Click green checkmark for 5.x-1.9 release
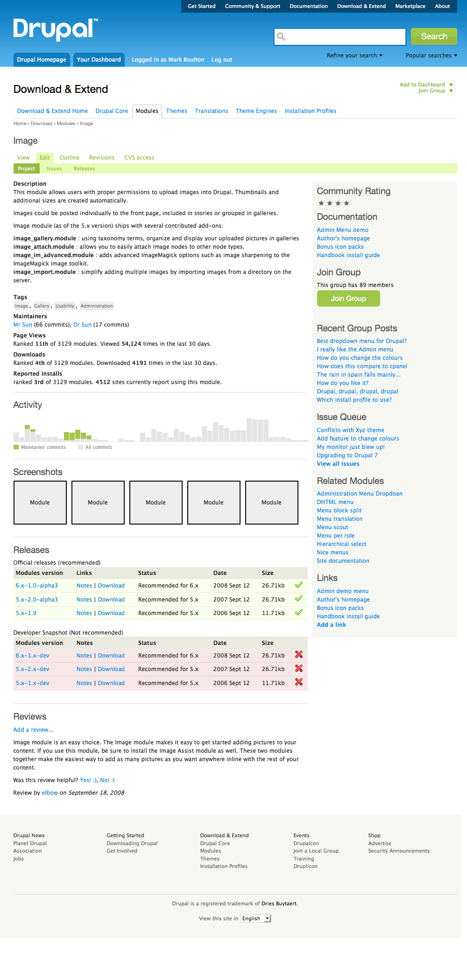Viewport: 467px width, 980px height. click(299, 612)
